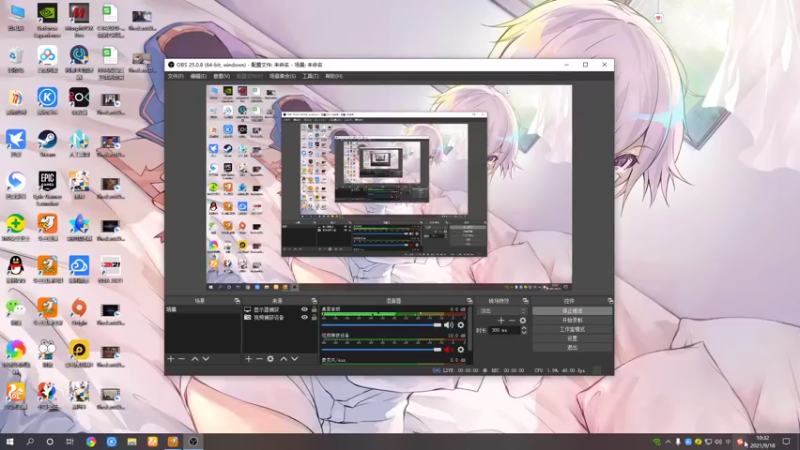Image resolution: width=800 pixels, height=450 pixels.
Task: Open File Explorer from the taskbar
Action: (132, 442)
